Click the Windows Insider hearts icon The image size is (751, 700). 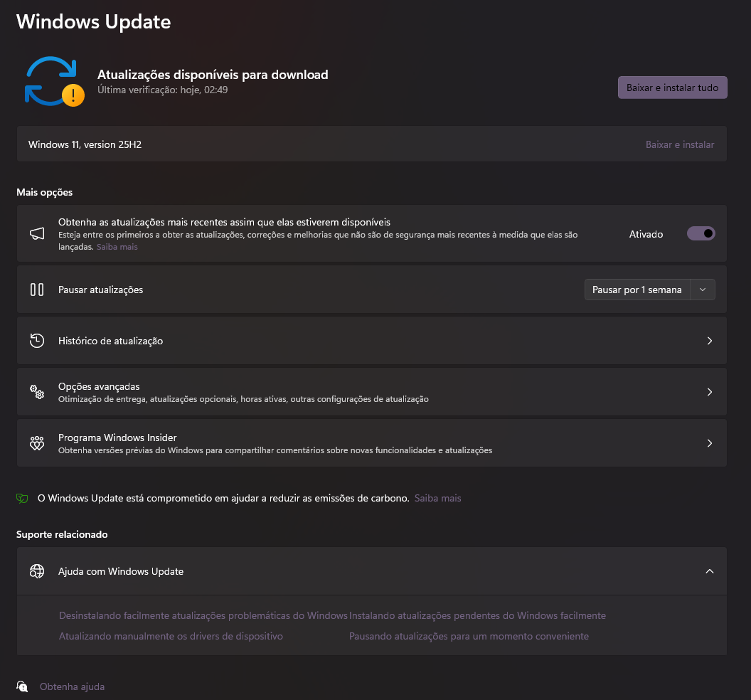pos(37,443)
